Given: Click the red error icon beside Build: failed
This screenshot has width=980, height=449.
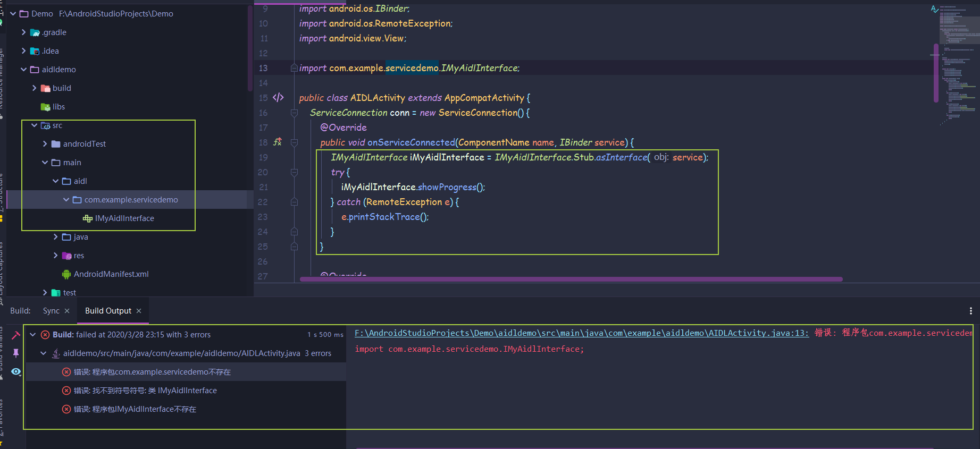Looking at the screenshot, I should point(45,335).
